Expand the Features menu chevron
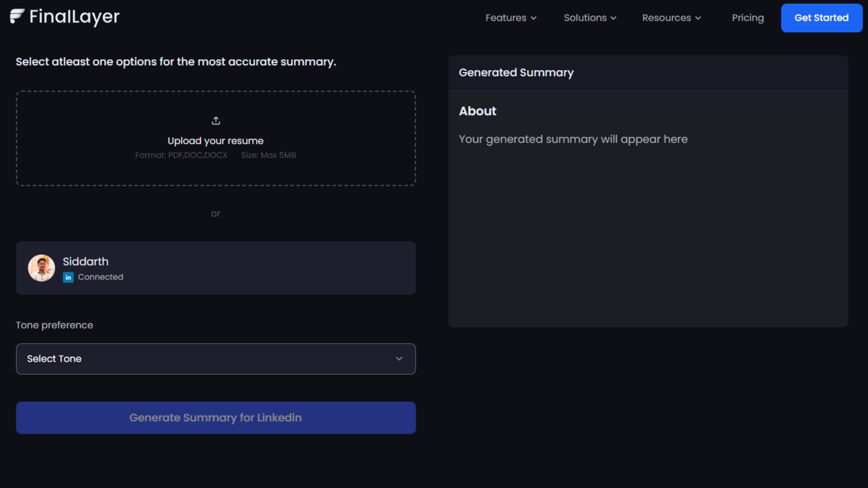 (x=534, y=18)
